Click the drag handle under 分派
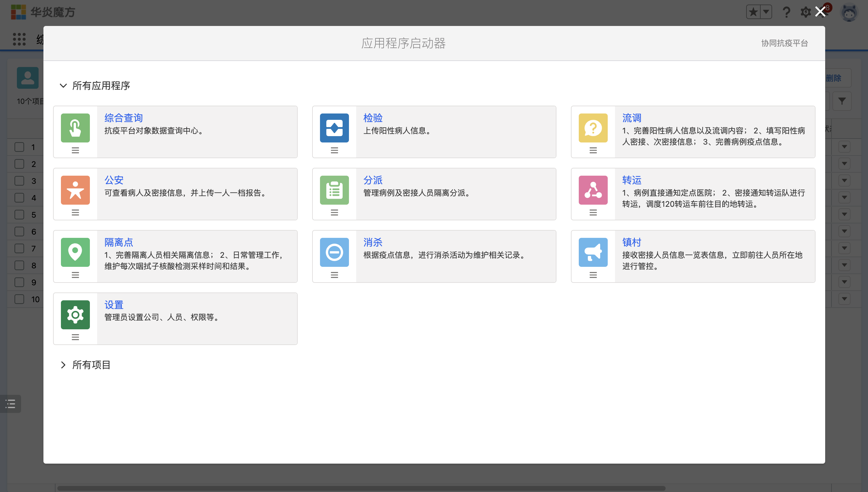This screenshot has height=492, width=868. point(334,212)
